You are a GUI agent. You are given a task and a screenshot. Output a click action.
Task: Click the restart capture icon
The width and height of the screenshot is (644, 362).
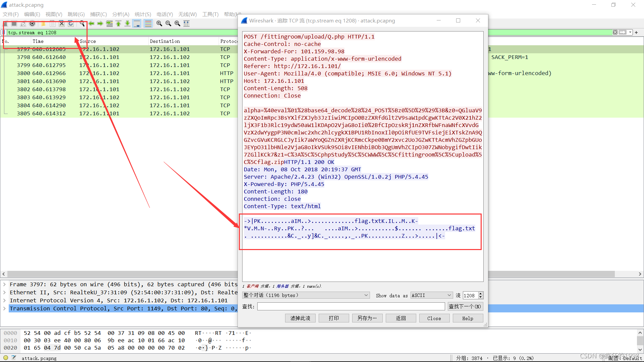tap(23, 23)
